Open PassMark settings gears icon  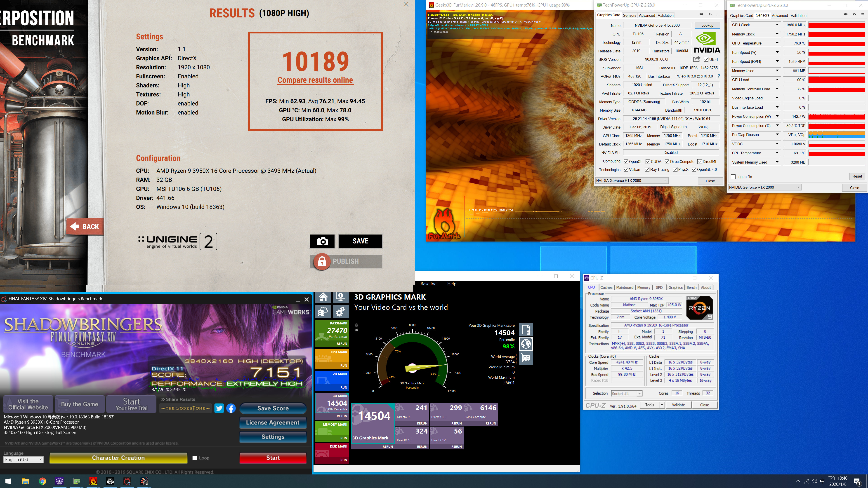pyautogui.click(x=341, y=312)
